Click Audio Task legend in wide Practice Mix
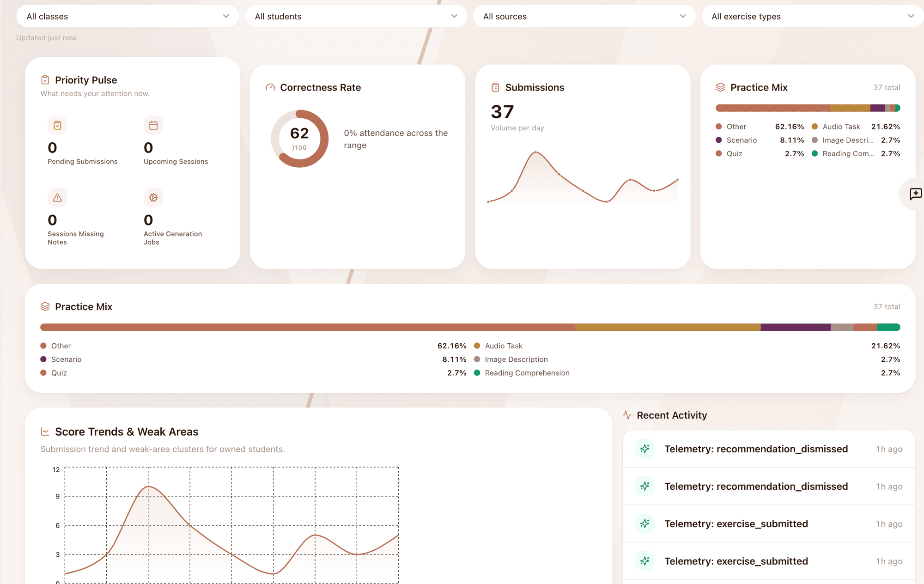 pyautogui.click(x=503, y=346)
